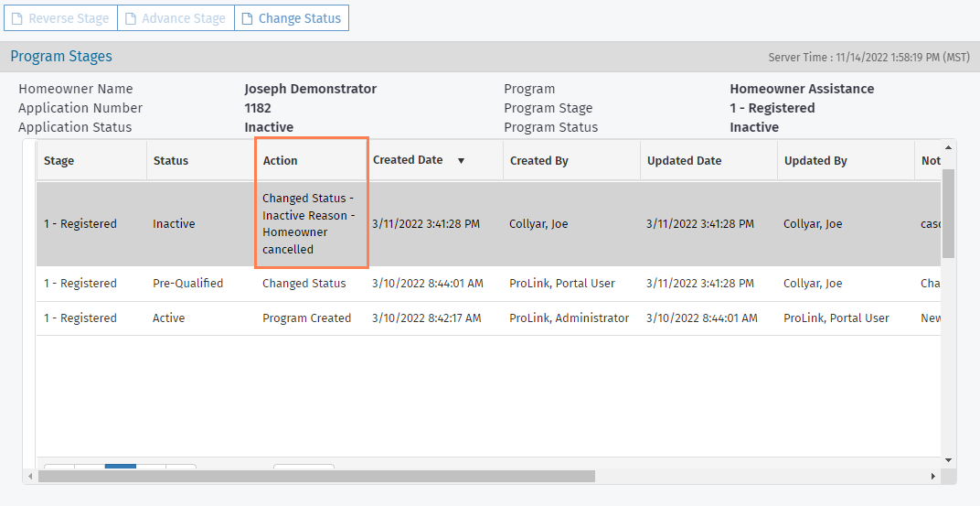The height and width of the screenshot is (506, 980).
Task: Click the highlighted current page button
Action: click(x=121, y=468)
